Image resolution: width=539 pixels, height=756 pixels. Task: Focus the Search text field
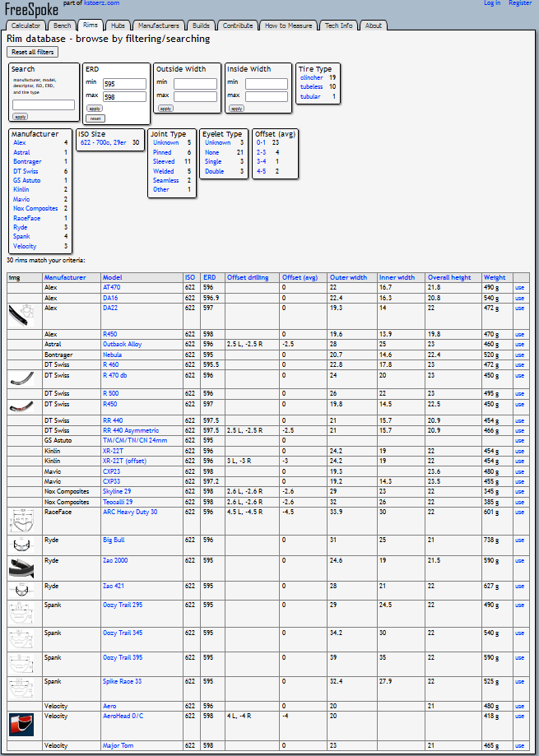coord(44,104)
